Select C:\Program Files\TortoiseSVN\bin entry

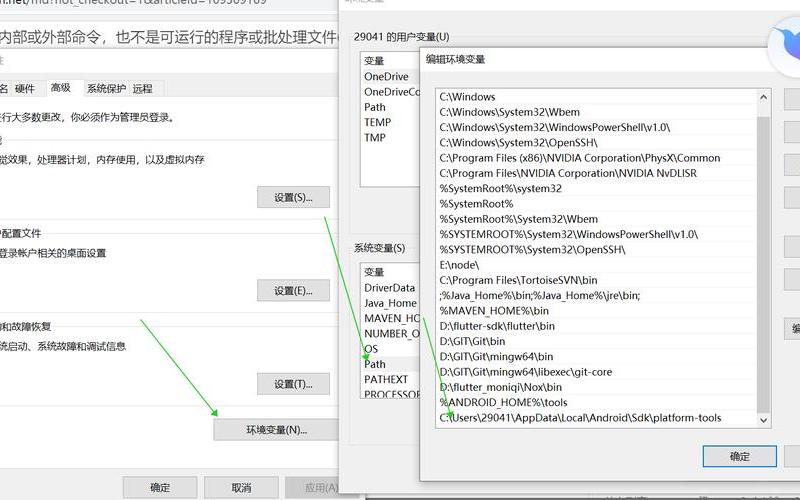pos(597,280)
